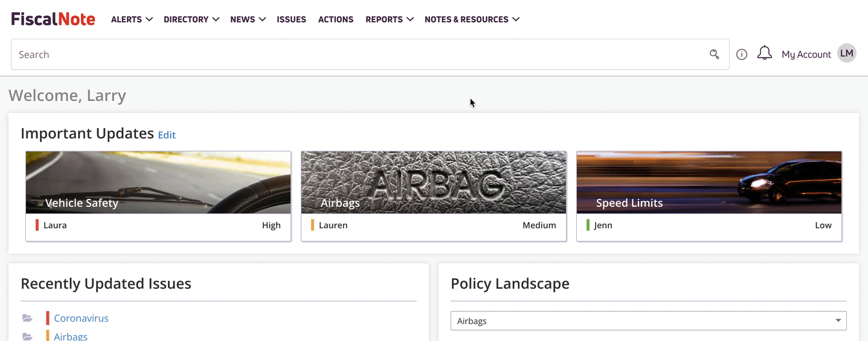The height and width of the screenshot is (341, 868).
Task: Open the Vehicle Safety card
Action: (x=158, y=196)
